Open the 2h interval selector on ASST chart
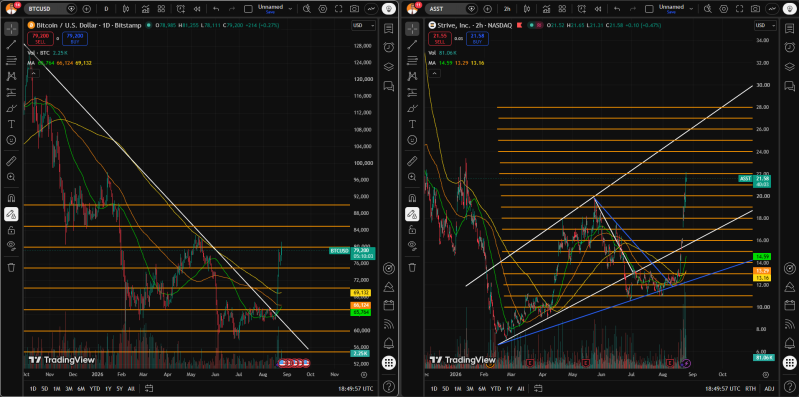The height and width of the screenshot is (397, 799). point(507,9)
